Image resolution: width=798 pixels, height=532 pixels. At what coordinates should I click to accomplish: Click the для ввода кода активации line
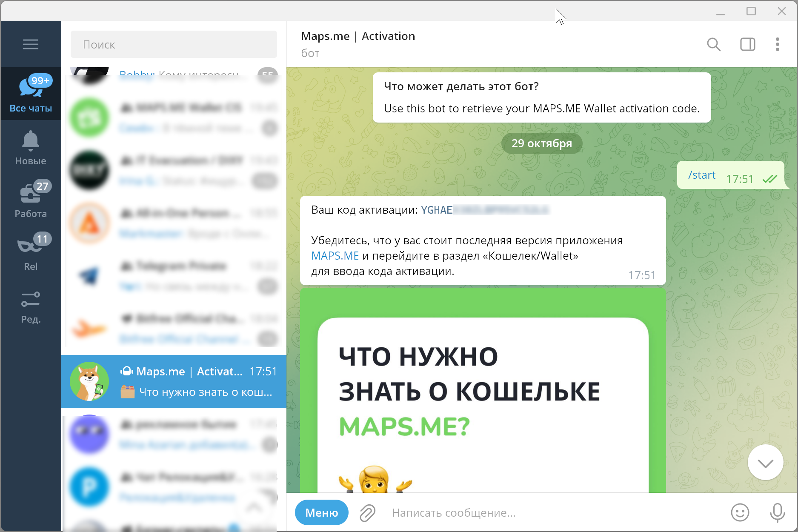click(383, 271)
